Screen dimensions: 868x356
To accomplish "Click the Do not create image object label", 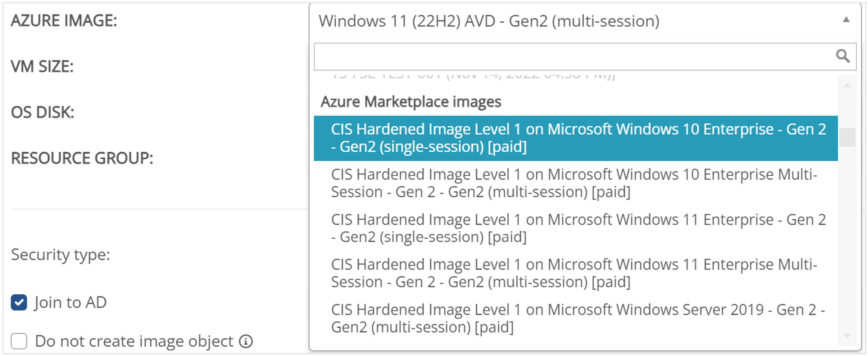I will (134, 341).
